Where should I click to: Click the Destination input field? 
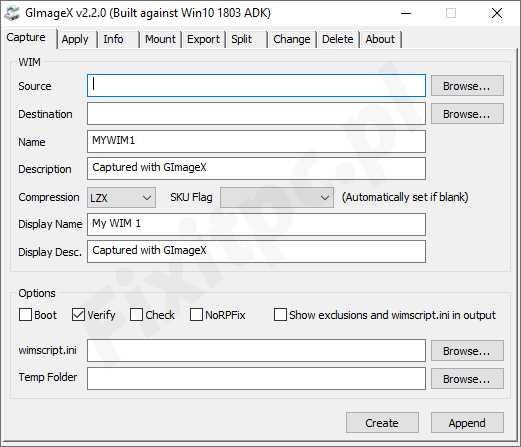[256, 114]
